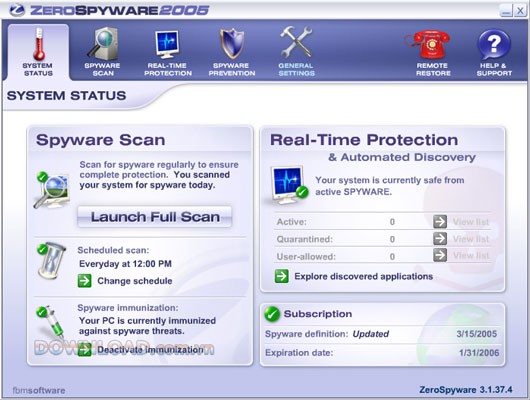Open General Settings wrench and hammer icon
The height and width of the screenshot is (400, 530).
[x=296, y=42]
